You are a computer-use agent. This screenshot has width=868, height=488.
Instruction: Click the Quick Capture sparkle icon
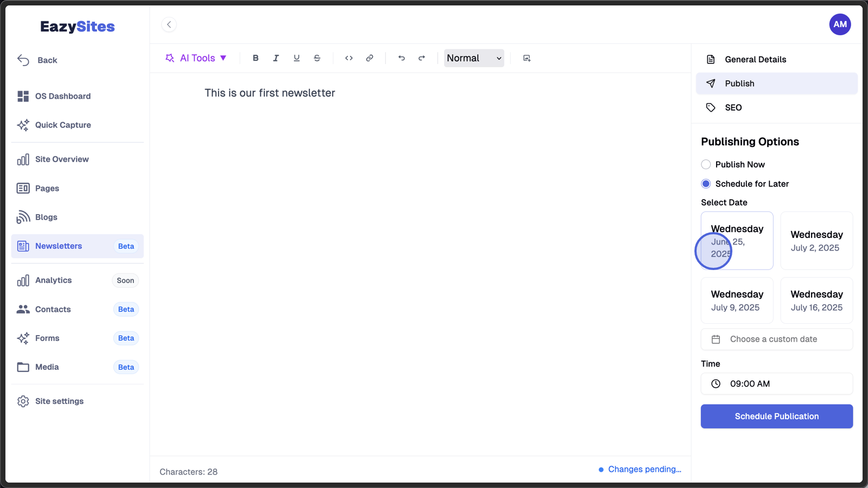point(23,125)
